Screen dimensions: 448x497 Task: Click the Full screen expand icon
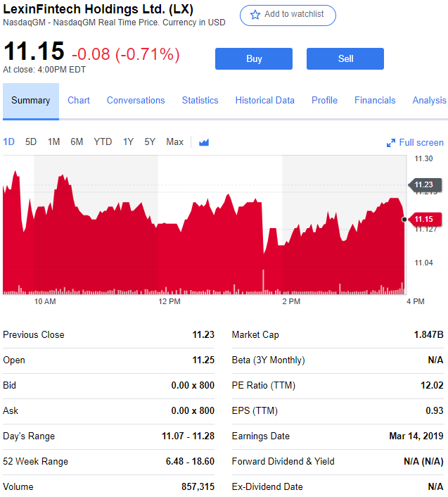[391, 143]
